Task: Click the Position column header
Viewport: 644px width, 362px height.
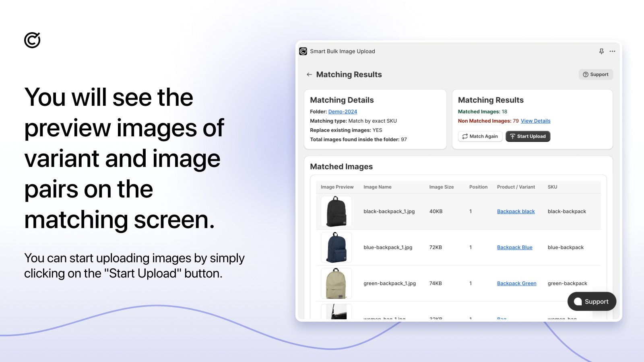Action: (x=478, y=187)
